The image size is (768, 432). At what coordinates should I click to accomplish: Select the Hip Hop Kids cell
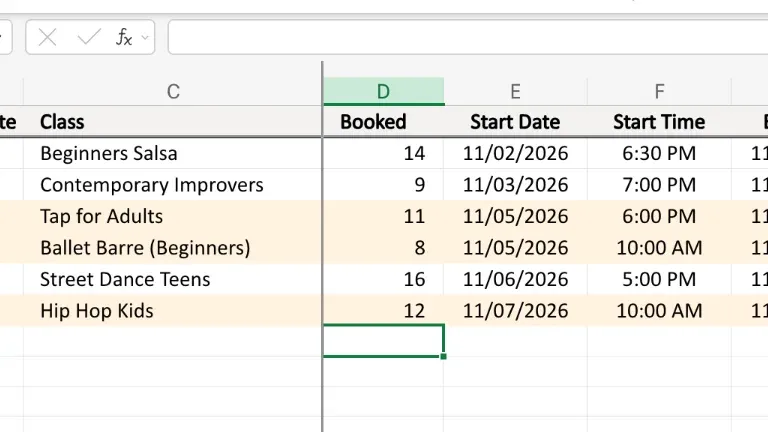(173, 311)
